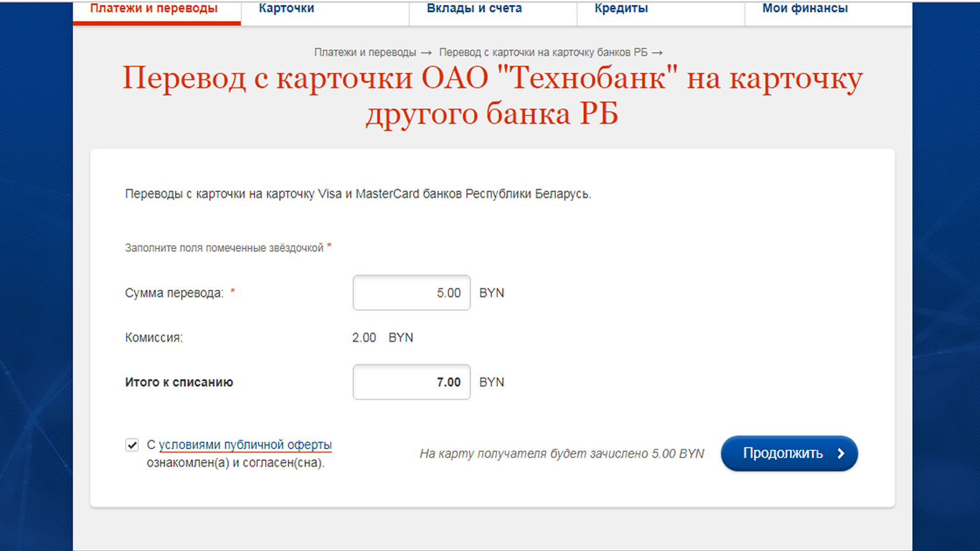Switch to the Карточки tab

click(x=286, y=9)
